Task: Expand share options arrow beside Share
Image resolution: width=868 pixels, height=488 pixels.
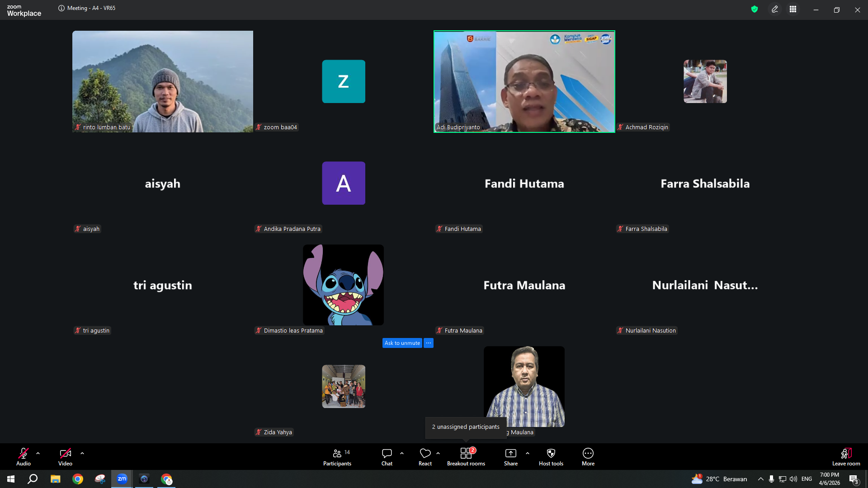Action: tap(528, 453)
